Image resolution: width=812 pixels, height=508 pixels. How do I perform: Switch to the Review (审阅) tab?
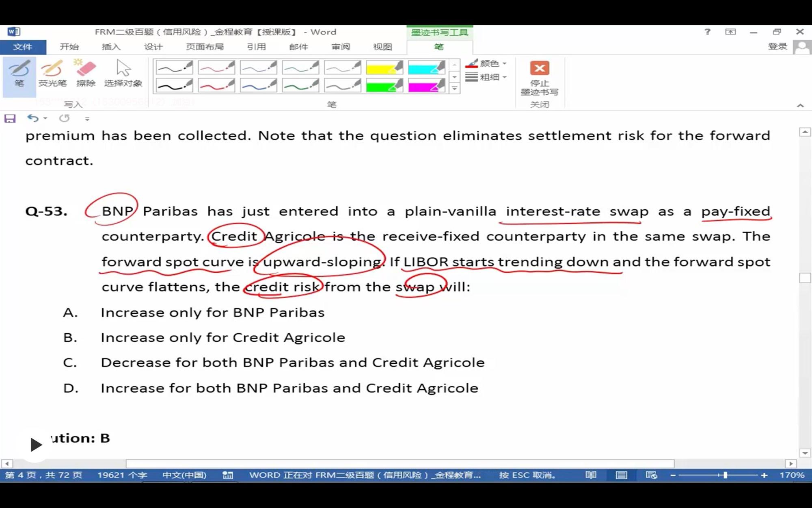[341, 47]
